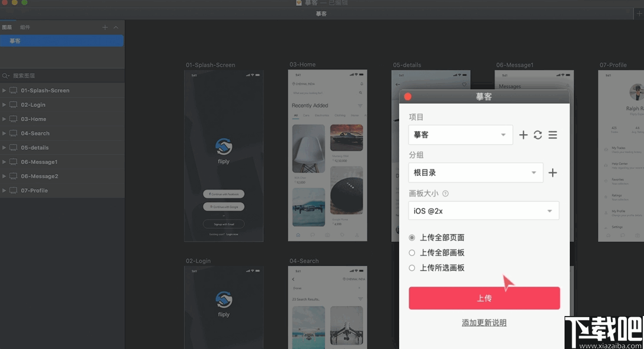The width and height of the screenshot is (644, 349).
Task: Select 上传所选画板 radio option
Action: tap(412, 268)
